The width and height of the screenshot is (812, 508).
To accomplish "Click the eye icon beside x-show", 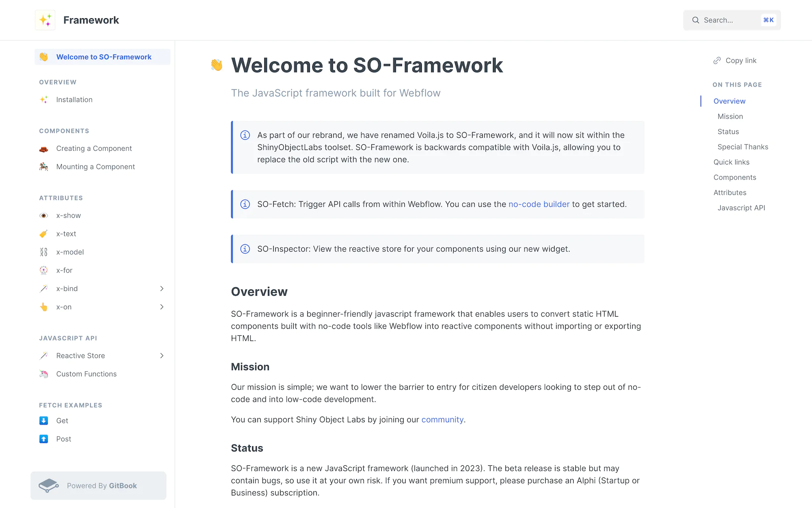I will (x=43, y=215).
